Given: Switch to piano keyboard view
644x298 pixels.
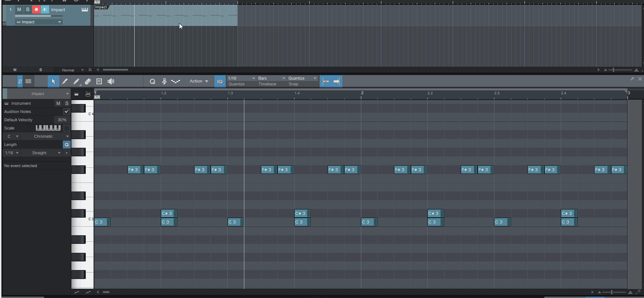Looking at the screenshot, I should pos(76,94).
